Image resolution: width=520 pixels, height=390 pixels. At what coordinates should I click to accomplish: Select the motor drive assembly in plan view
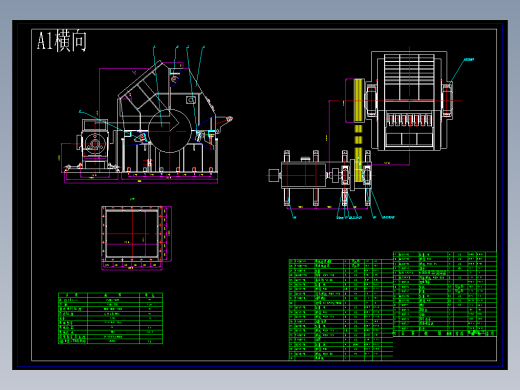click(x=320, y=178)
